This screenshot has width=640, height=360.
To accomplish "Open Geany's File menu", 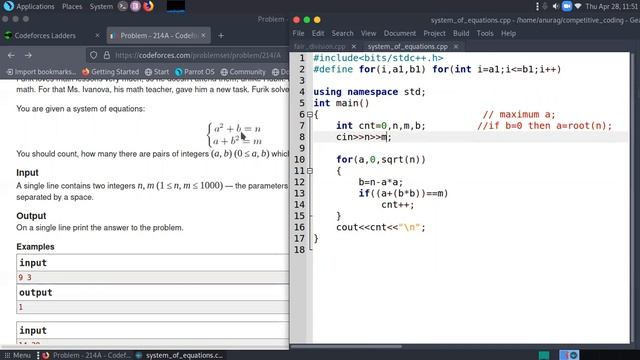I will 298,33.
